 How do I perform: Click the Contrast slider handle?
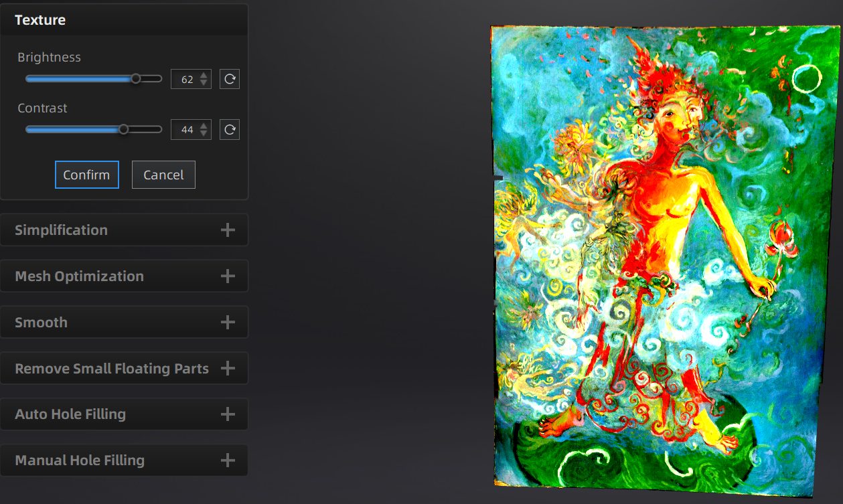[x=123, y=129]
